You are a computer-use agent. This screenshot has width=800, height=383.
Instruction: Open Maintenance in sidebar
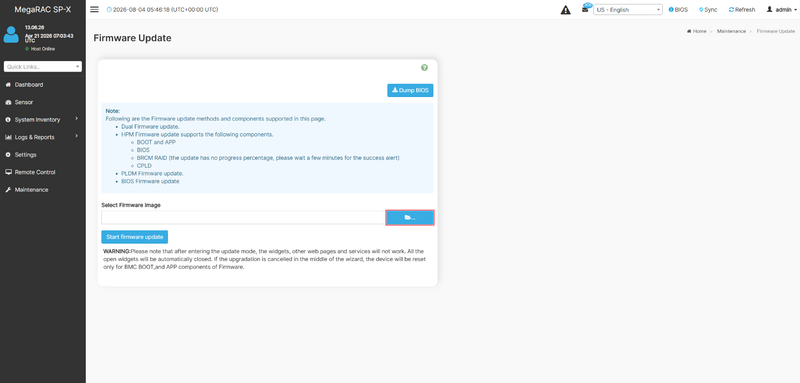pyautogui.click(x=31, y=190)
